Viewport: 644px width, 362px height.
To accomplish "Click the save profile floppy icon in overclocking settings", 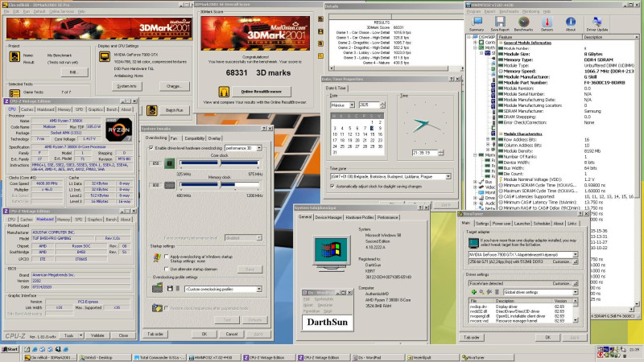I will (170, 289).
